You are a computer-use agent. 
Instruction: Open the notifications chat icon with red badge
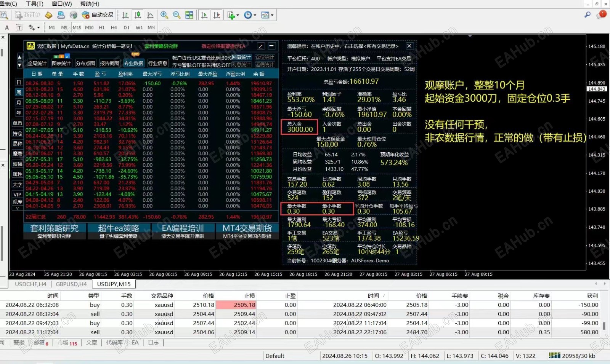click(601, 15)
